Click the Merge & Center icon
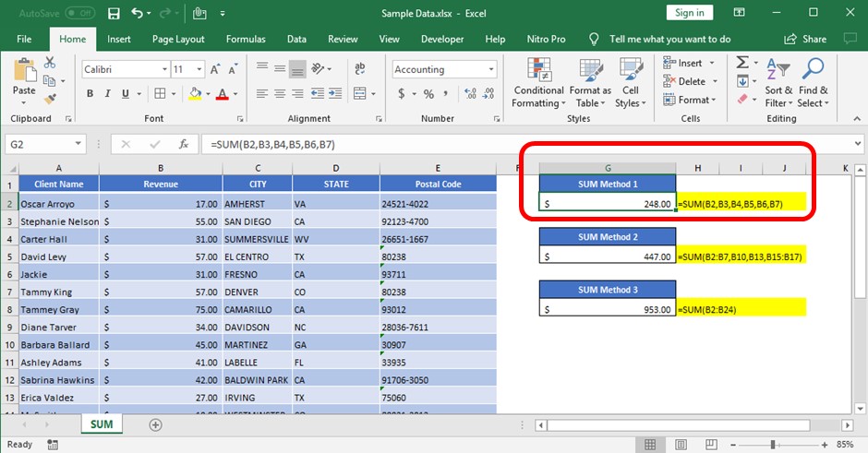 [360, 93]
